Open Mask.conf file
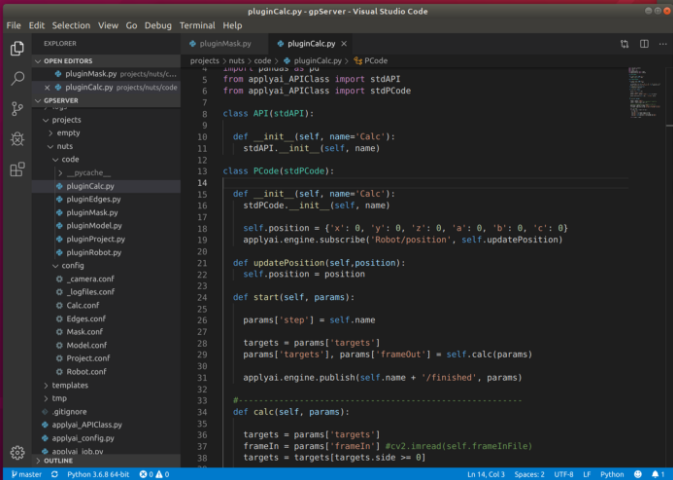673x480 pixels. [x=106, y=332]
